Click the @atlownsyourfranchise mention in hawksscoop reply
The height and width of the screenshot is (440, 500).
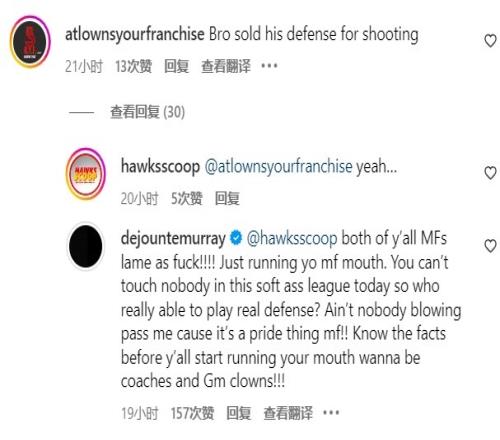point(278,166)
